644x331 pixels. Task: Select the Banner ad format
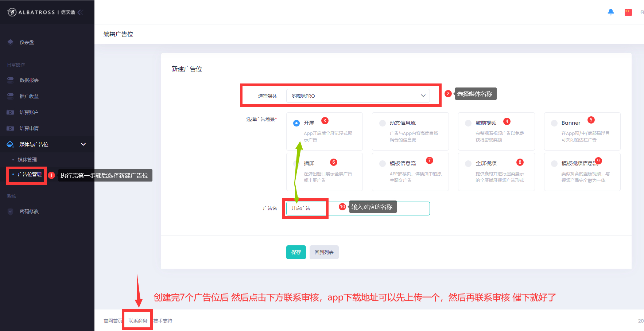554,123
